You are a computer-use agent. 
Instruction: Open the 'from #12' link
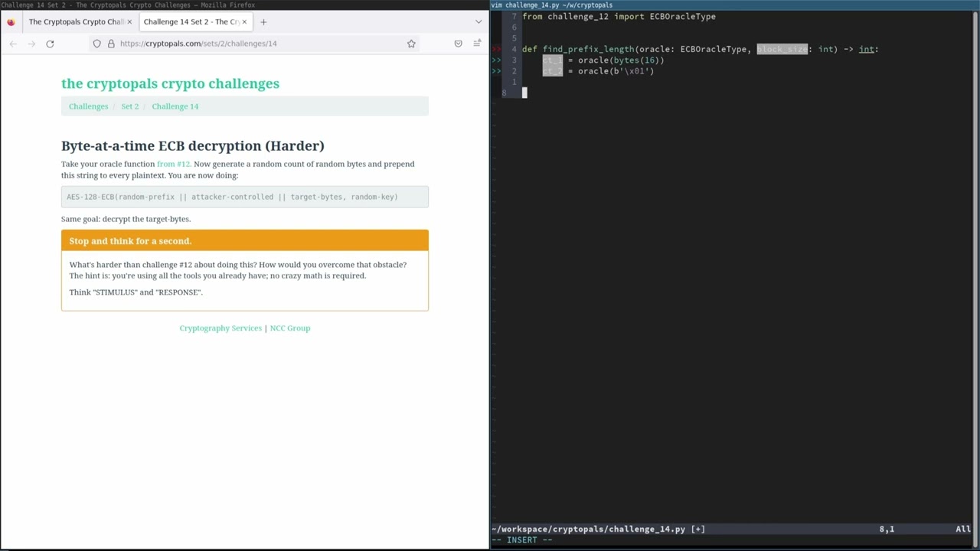click(173, 164)
